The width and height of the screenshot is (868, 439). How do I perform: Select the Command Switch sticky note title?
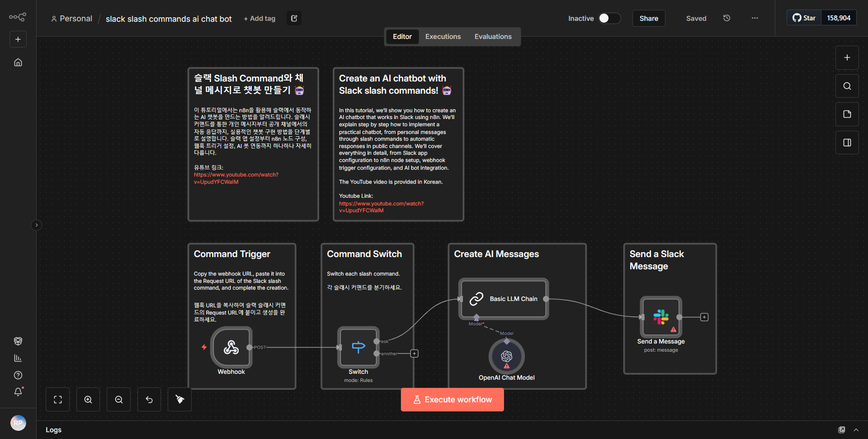(x=364, y=254)
